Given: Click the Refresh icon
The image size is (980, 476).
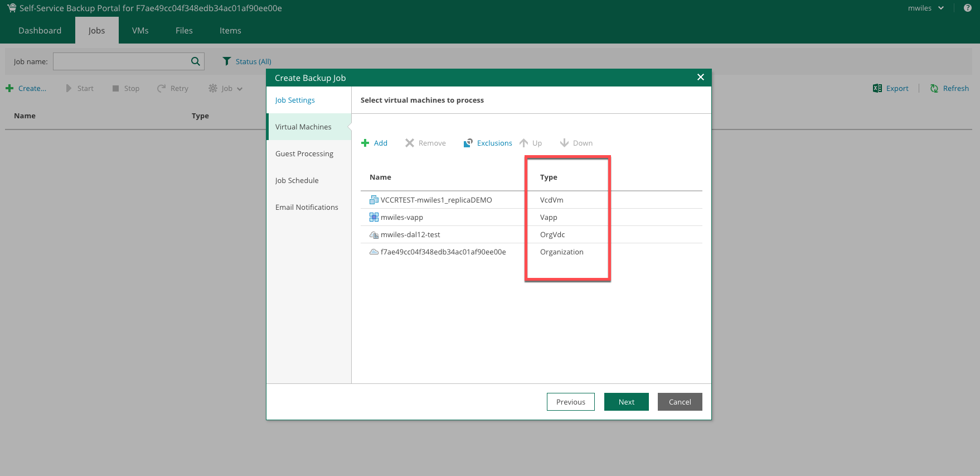Looking at the screenshot, I should tap(934, 89).
